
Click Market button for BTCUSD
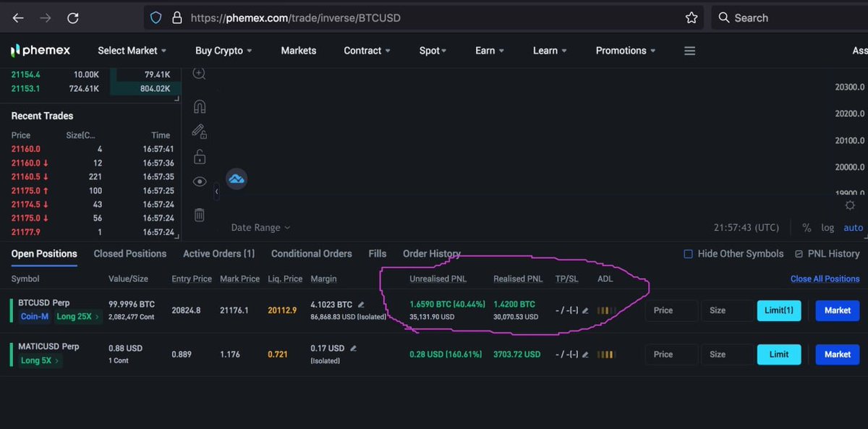coord(838,310)
